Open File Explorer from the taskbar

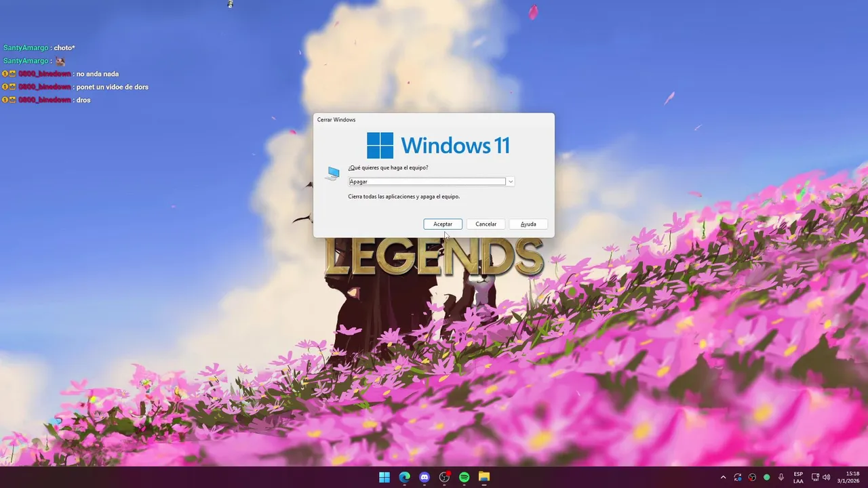pyautogui.click(x=484, y=477)
